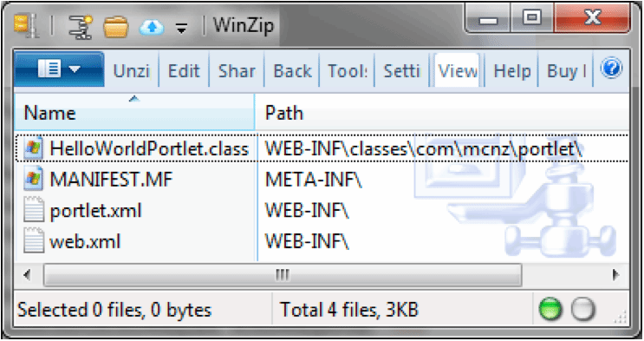Open the Unzip ribbon tab
The height and width of the screenshot is (341, 644).
pyautogui.click(x=132, y=71)
